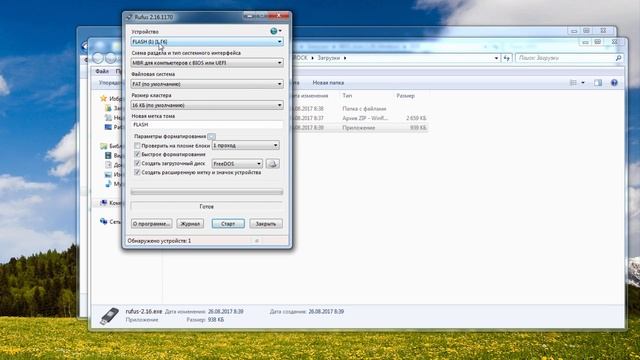Click the Videos library icon in Explorer sidebar

[108, 156]
